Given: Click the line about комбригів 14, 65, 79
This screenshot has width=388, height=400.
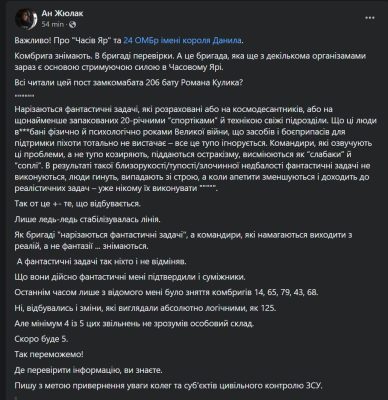Looking at the screenshot, I should click(167, 292).
